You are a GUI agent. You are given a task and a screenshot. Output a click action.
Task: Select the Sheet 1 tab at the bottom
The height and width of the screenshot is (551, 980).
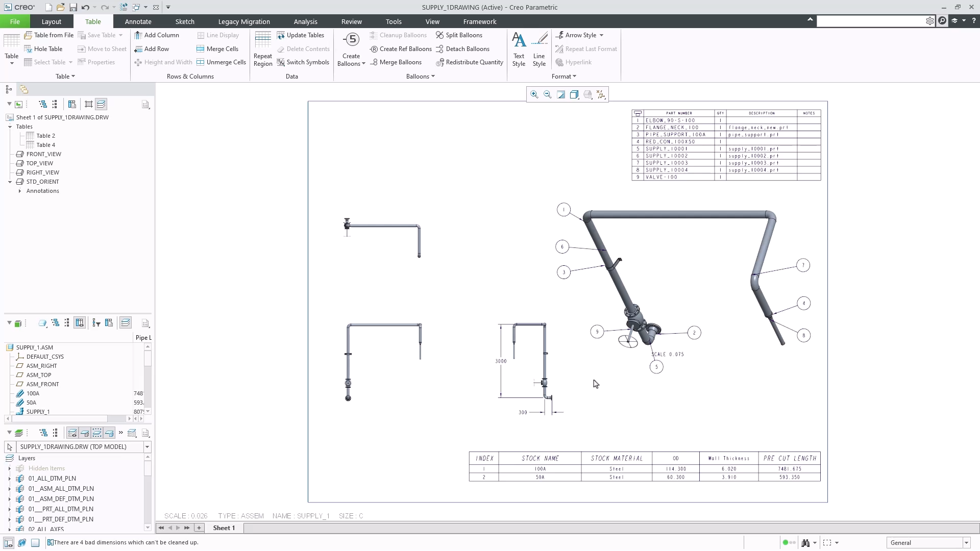(224, 528)
